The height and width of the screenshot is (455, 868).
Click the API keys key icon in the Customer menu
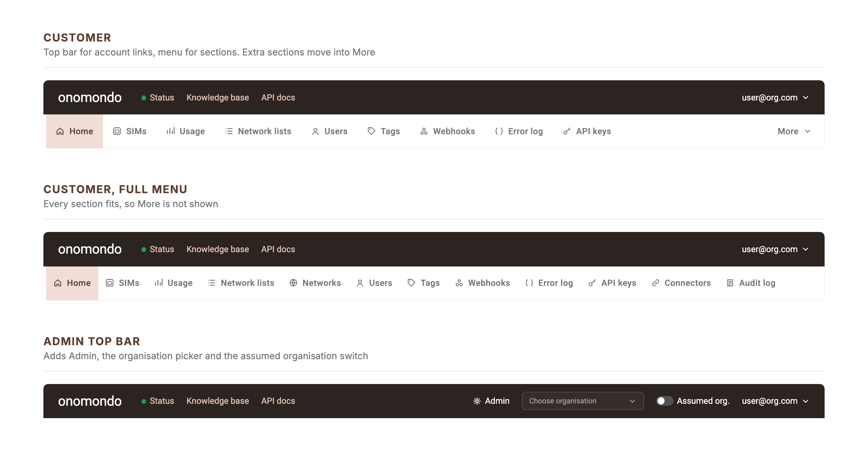(567, 131)
